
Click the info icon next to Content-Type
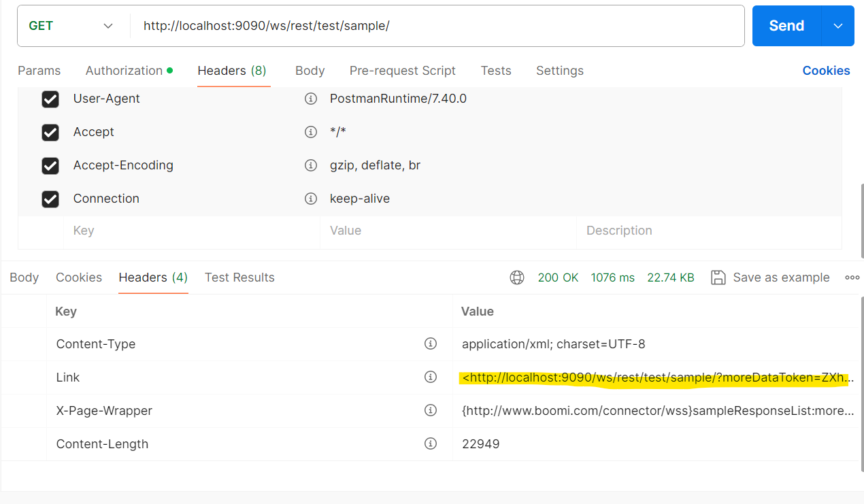click(x=431, y=343)
